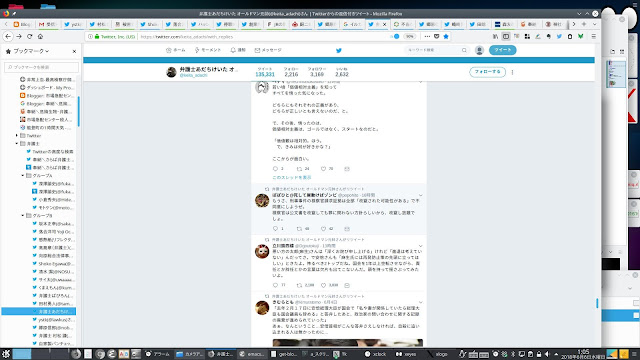Image resolution: width=640 pixels, height=360 pixels.
Task: Open the Firefox home page icon
Action: click(x=40, y=36)
